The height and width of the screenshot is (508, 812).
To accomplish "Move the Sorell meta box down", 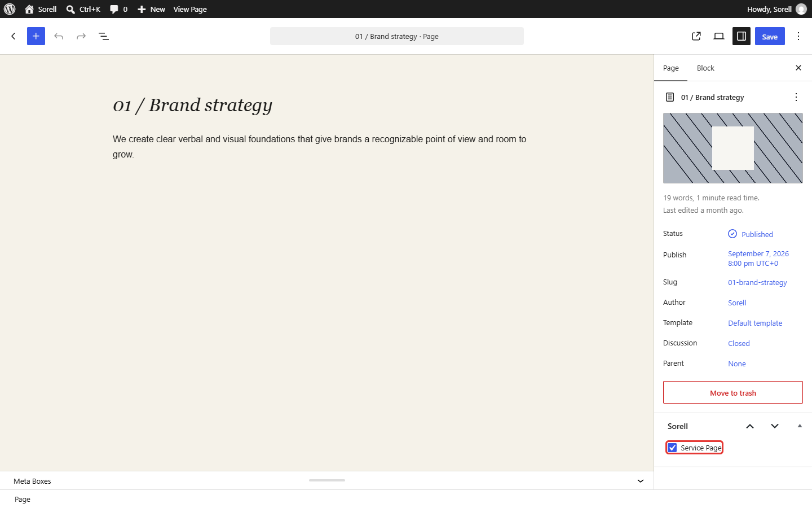I will point(775,426).
